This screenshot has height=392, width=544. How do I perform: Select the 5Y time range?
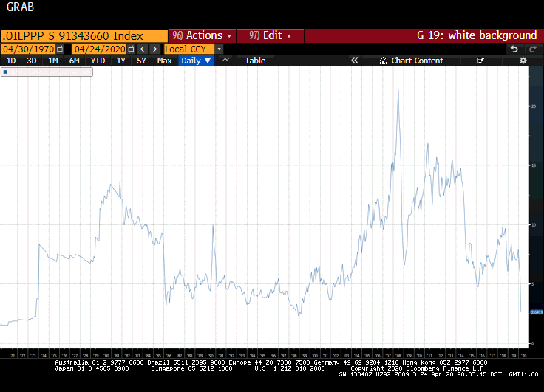click(141, 61)
